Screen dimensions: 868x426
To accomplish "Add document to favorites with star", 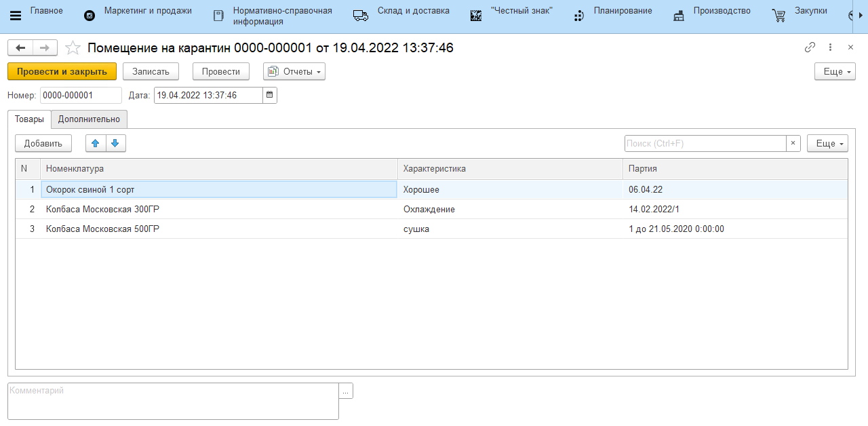I will [73, 48].
